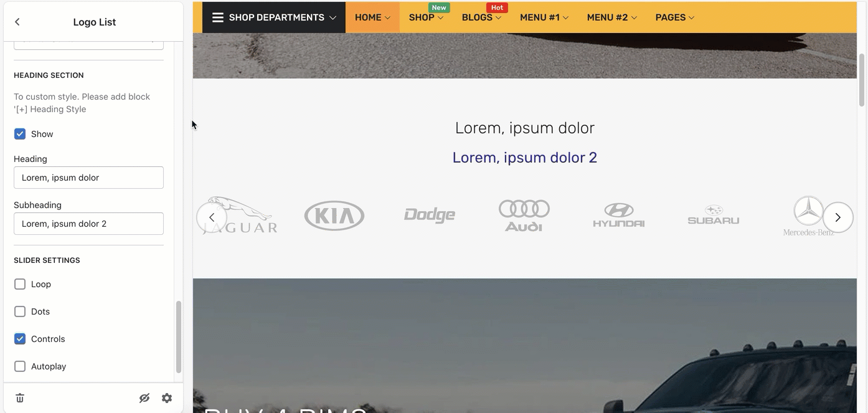Screen dimensions: 868x413
Task: Slide logos to previous with left arrow
Action: pos(212,217)
